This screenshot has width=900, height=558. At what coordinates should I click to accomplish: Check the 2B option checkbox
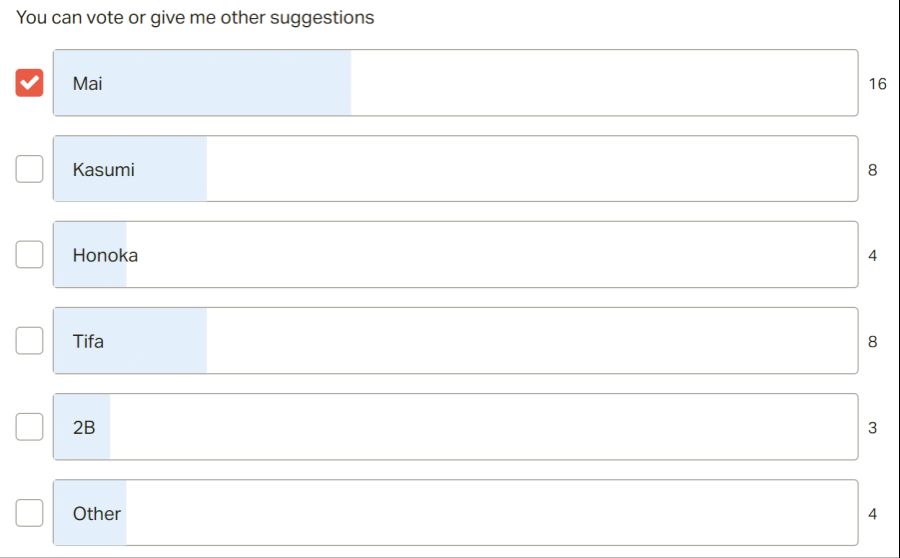pos(29,427)
